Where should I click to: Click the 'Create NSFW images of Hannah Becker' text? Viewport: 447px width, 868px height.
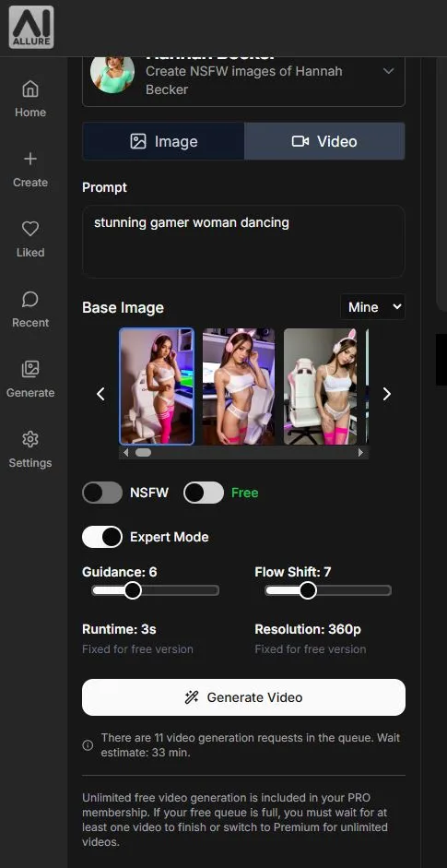point(244,80)
